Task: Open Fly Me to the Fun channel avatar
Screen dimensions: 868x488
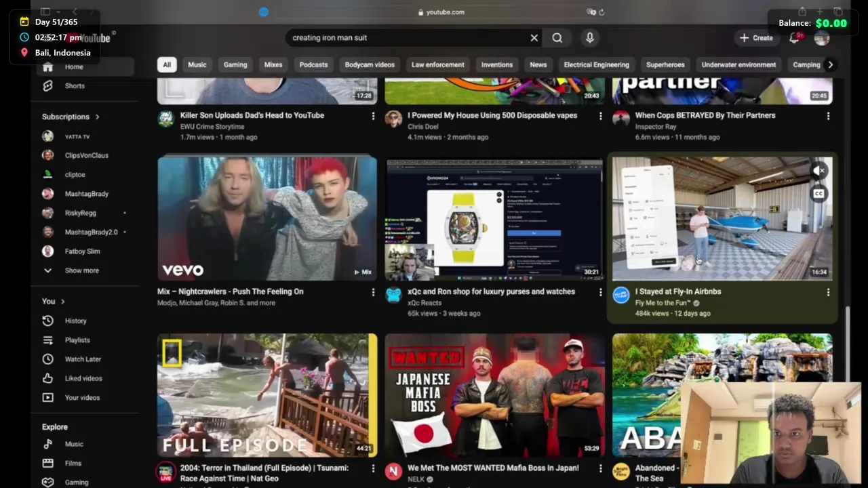Action: coord(620,296)
